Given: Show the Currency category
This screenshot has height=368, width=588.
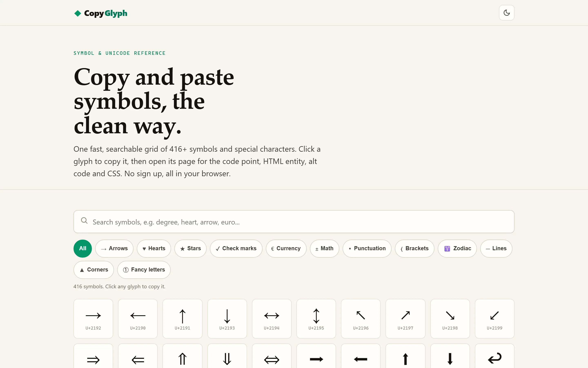Looking at the screenshot, I should [x=286, y=248].
